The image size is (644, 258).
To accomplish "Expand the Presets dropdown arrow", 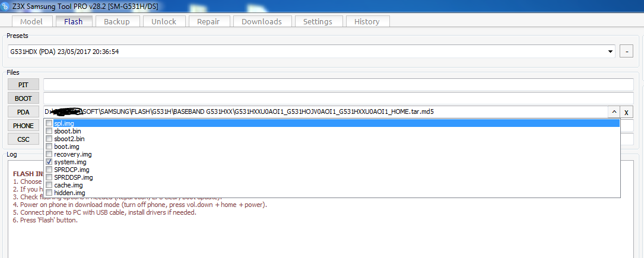I will (x=610, y=52).
